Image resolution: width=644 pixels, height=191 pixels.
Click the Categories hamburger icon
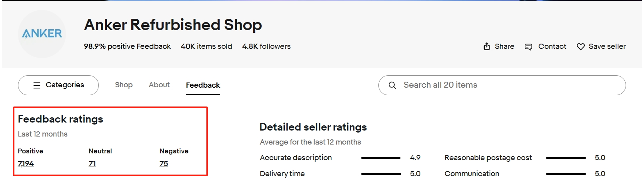[37, 85]
